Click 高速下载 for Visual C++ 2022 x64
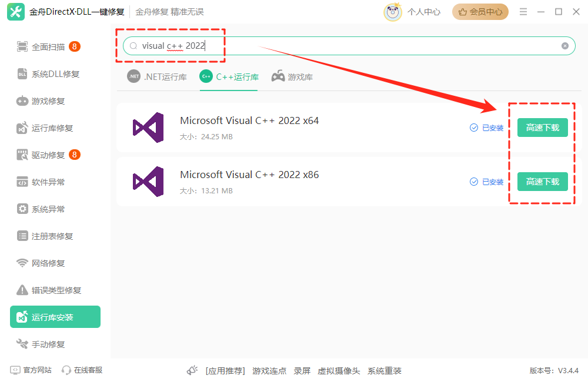 click(x=542, y=128)
